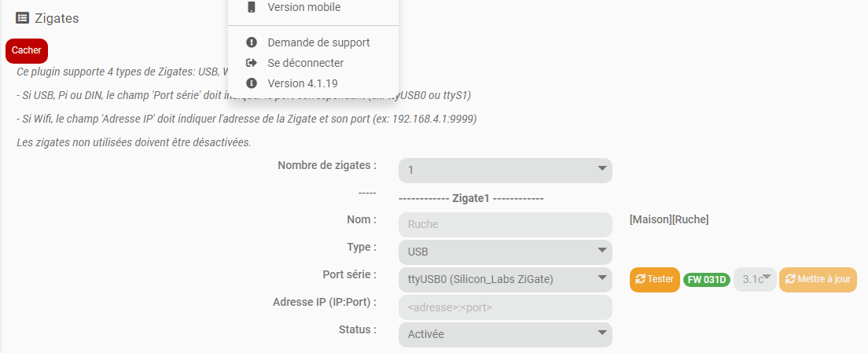Open the Type dropdown showing USB
This screenshot has width=868, height=353.
click(x=506, y=252)
